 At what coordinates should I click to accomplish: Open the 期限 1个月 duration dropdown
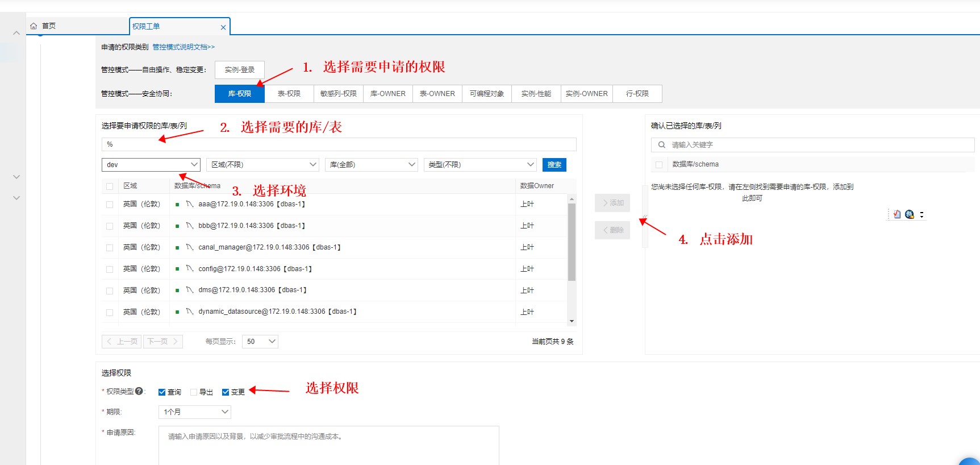(194, 412)
